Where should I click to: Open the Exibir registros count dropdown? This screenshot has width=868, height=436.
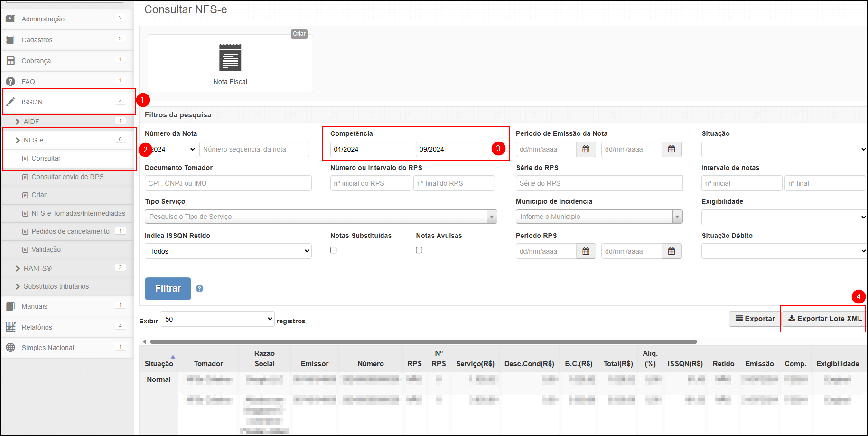(217, 319)
